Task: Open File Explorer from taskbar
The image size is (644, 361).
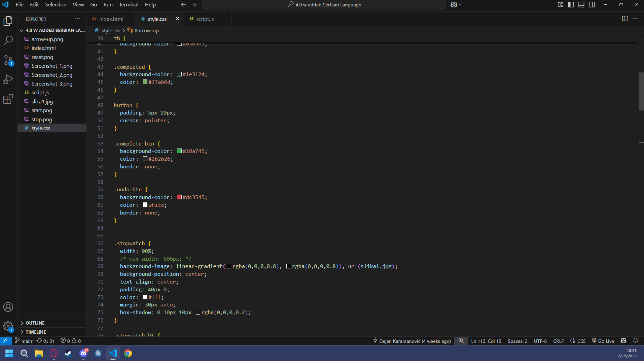Action: pyautogui.click(x=39, y=353)
